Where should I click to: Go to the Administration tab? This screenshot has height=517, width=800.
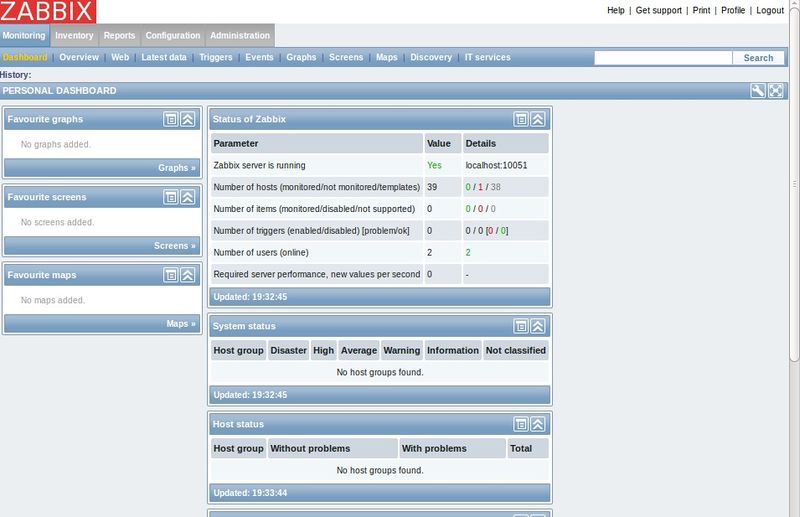[x=240, y=35]
